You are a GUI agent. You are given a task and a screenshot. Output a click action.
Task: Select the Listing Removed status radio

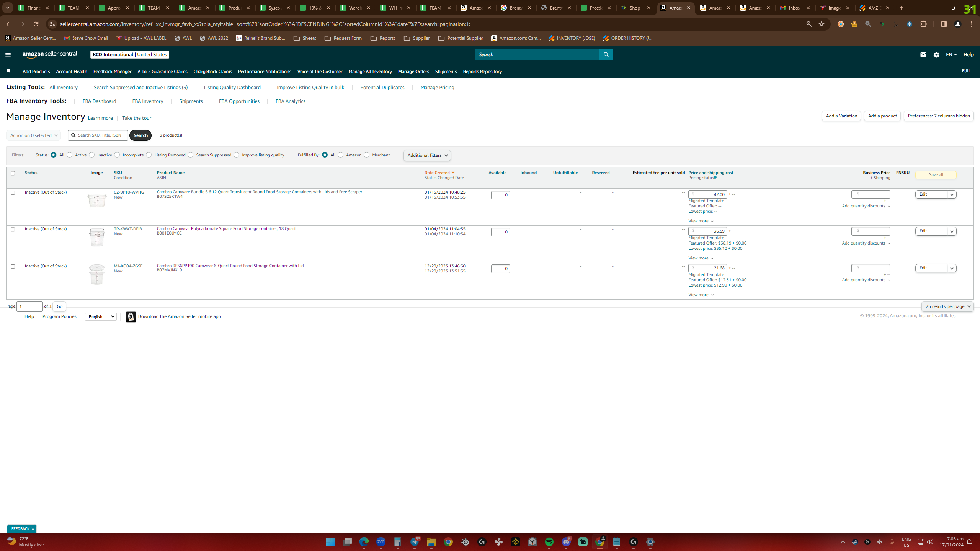(149, 155)
